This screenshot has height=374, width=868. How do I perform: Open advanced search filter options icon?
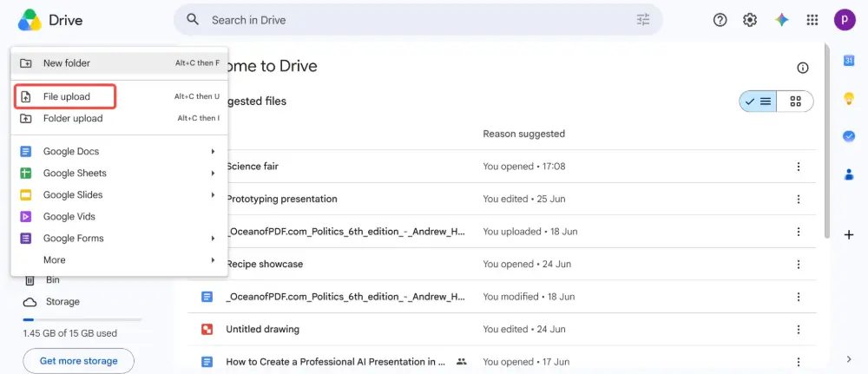point(642,20)
